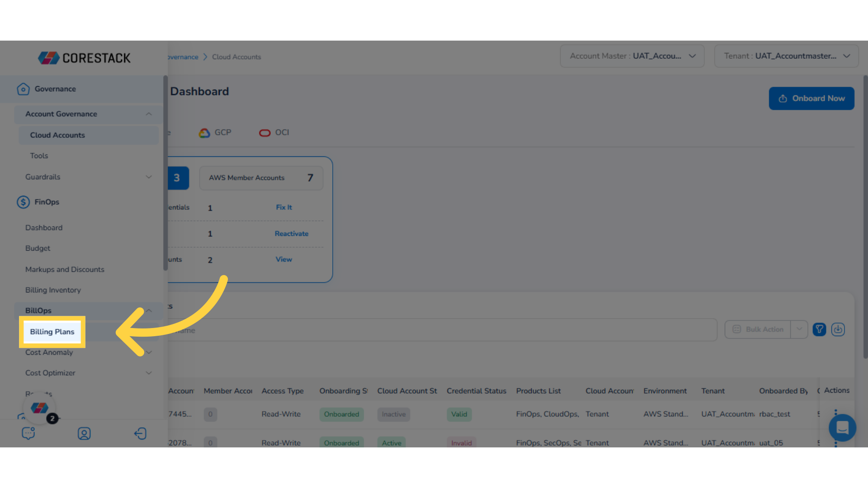Viewport: 868px width, 488px height.
Task: Collapse the Account Governance menu
Action: click(149, 114)
